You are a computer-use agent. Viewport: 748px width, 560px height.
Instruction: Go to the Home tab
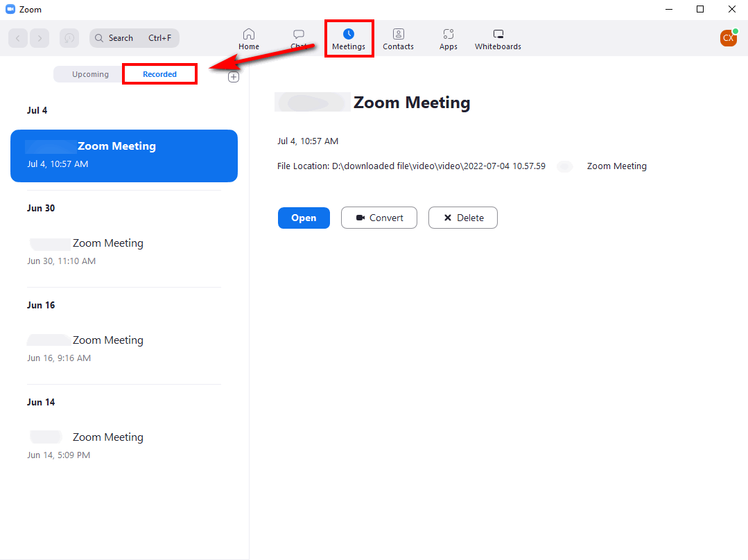(x=249, y=39)
